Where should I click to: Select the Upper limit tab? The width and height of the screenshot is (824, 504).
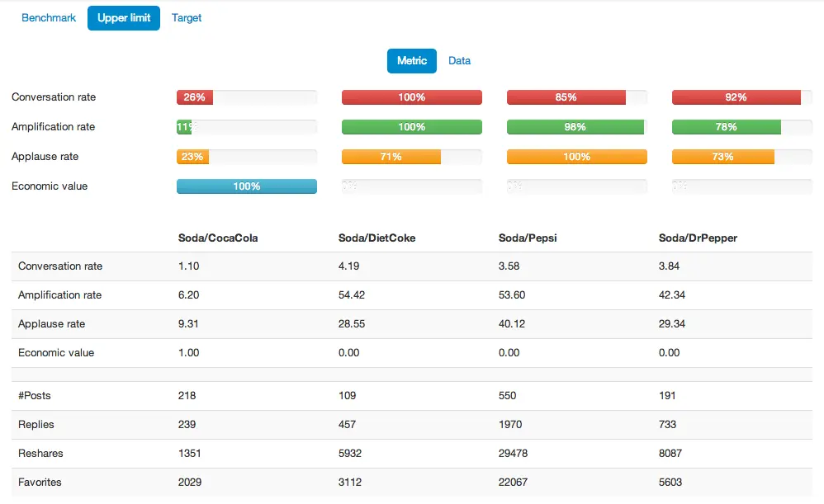124,17
